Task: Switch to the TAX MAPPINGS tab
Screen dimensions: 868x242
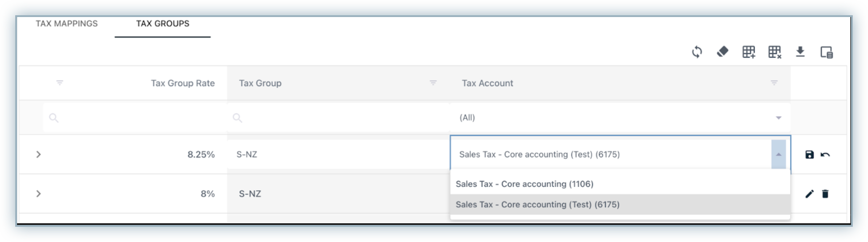Action: [67, 24]
